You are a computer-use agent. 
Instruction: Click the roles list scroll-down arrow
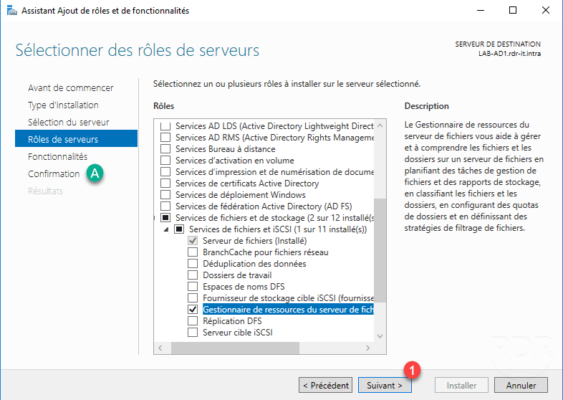coord(380,336)
